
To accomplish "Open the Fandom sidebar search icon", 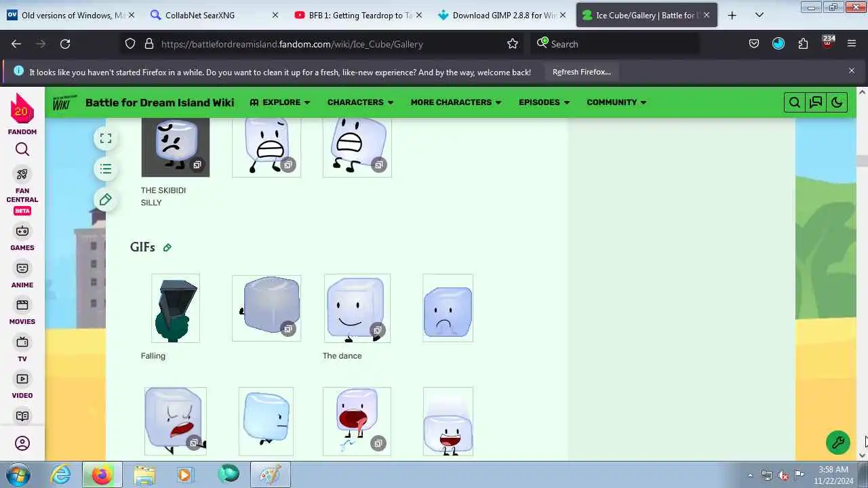I will click(22, 150).
